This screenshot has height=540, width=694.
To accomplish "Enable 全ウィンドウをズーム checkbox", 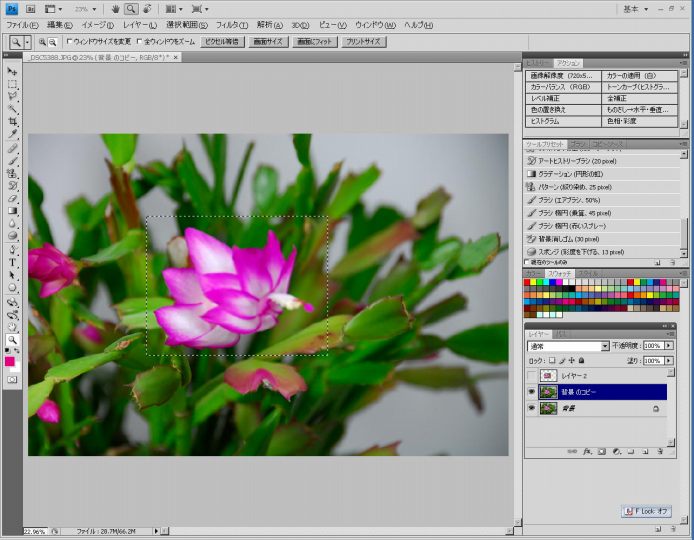I will coord(141,42).
